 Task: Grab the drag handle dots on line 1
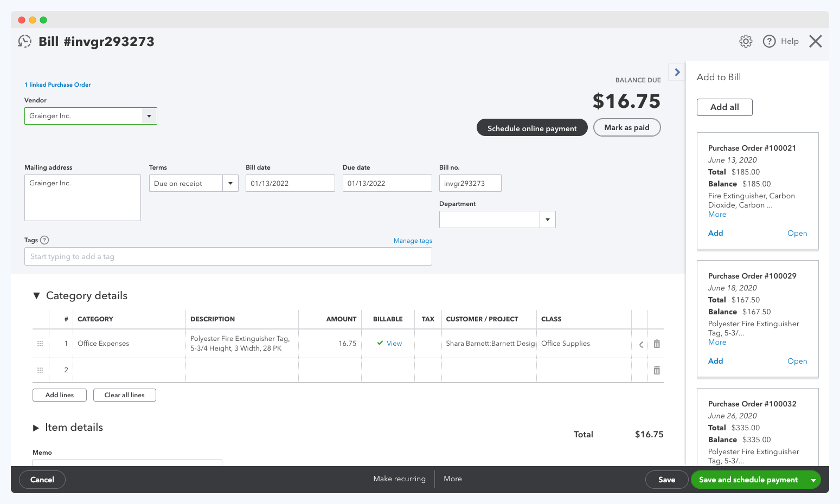40,344
